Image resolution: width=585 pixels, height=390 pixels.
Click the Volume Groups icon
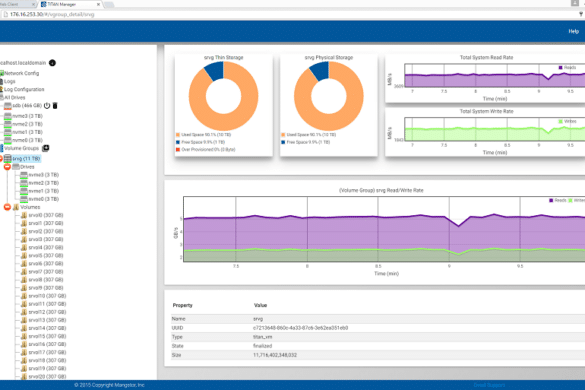[1, 148]
